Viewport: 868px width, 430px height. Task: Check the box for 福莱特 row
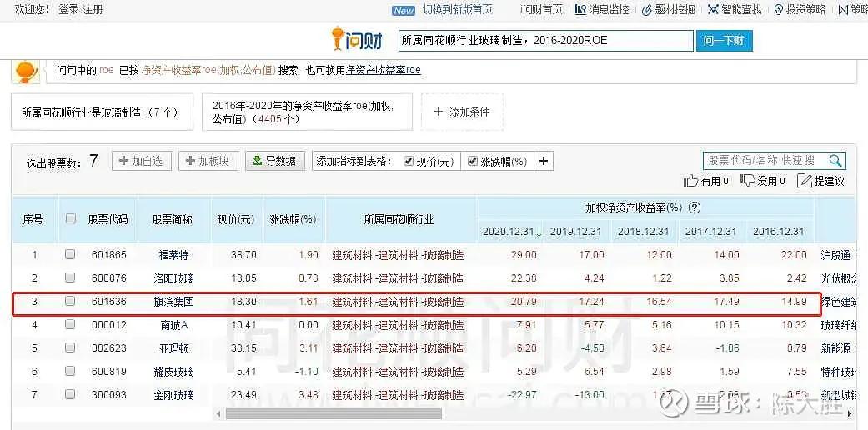(x=70, y=254)
